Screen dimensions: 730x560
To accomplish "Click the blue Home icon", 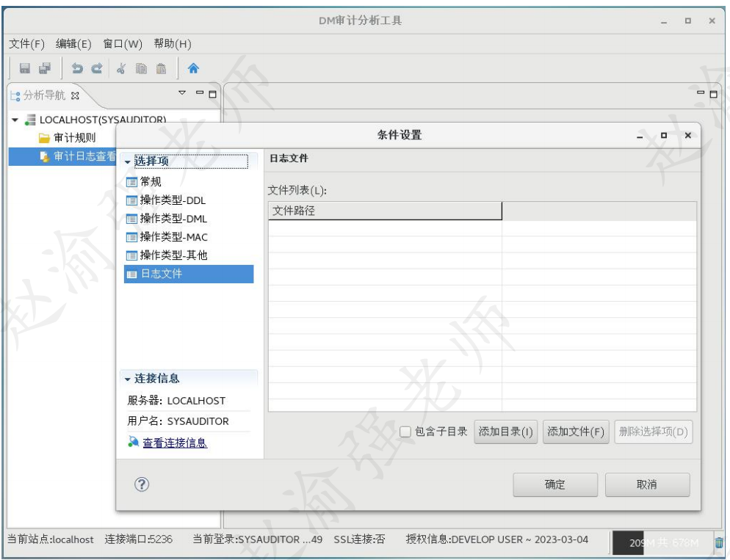I will [193, 68].
